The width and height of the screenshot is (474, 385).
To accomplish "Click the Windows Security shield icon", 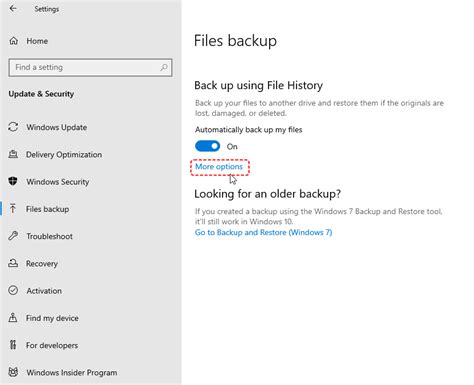I will point(13,181).
